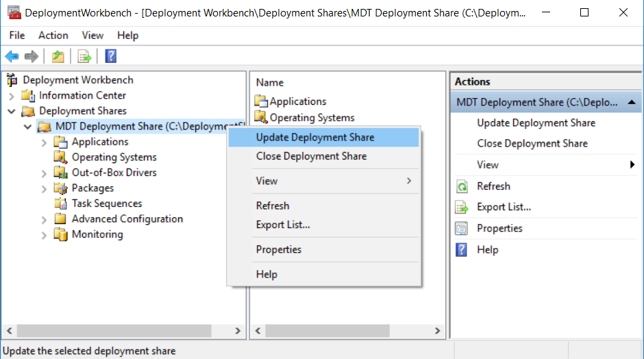Click the DeploymentWorkbench title bar app icon
The image size is (644, 359).
(14, 12)
